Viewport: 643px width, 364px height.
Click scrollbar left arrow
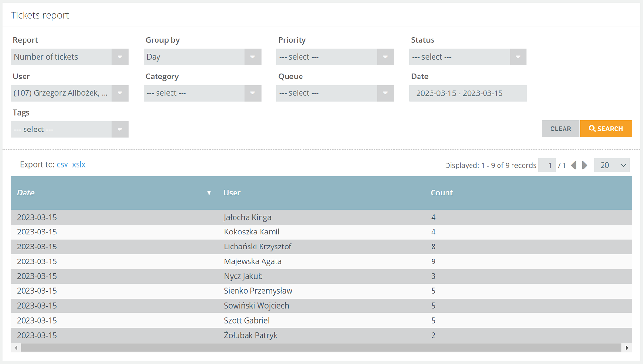(16, 347)
